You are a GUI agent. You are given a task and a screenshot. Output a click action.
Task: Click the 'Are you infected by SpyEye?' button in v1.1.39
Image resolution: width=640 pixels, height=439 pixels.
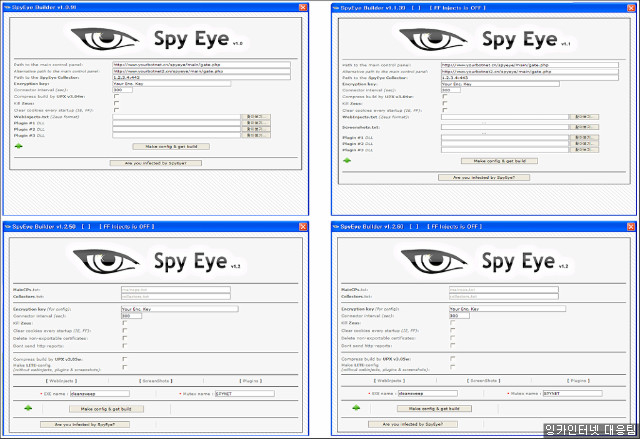point(484,177)
